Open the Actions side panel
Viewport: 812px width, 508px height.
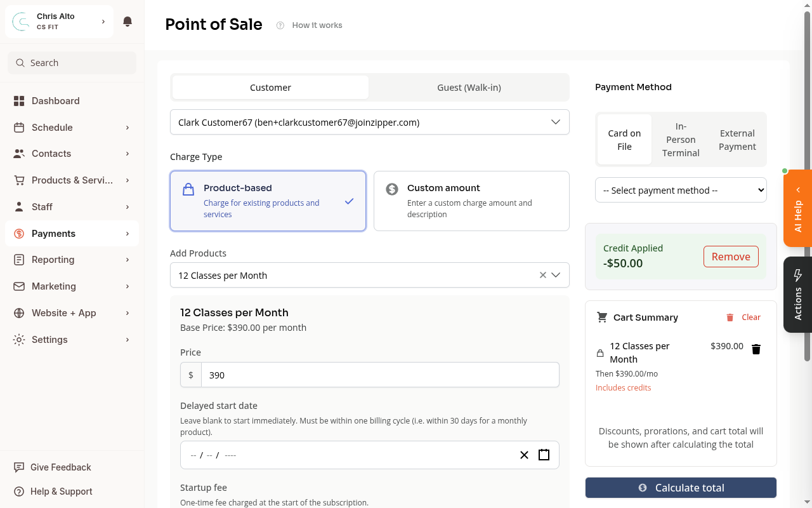(x=797, y=295)
